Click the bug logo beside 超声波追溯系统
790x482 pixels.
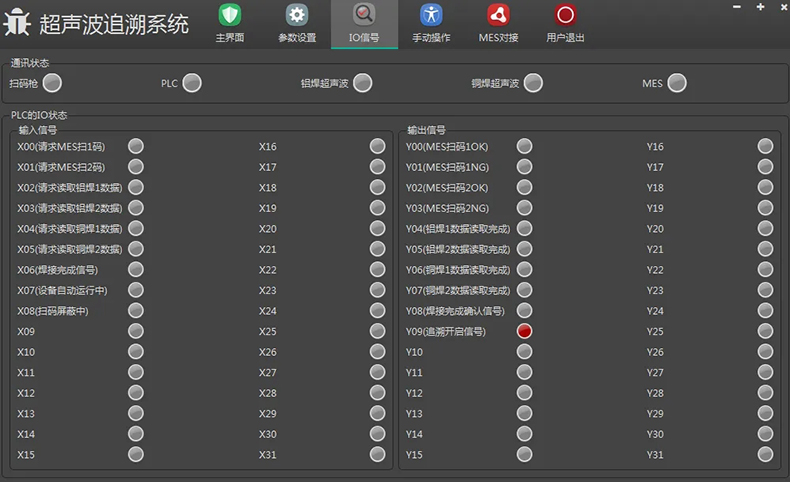(18, 23)
